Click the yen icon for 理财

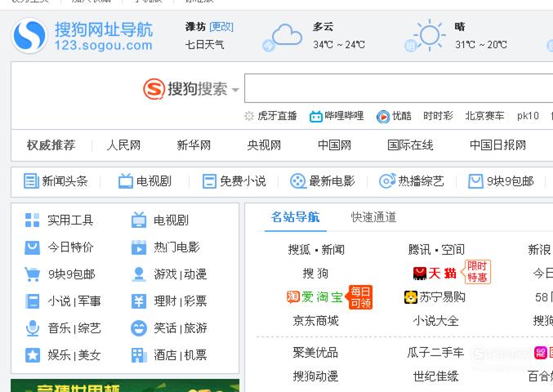tap(139, 301)
